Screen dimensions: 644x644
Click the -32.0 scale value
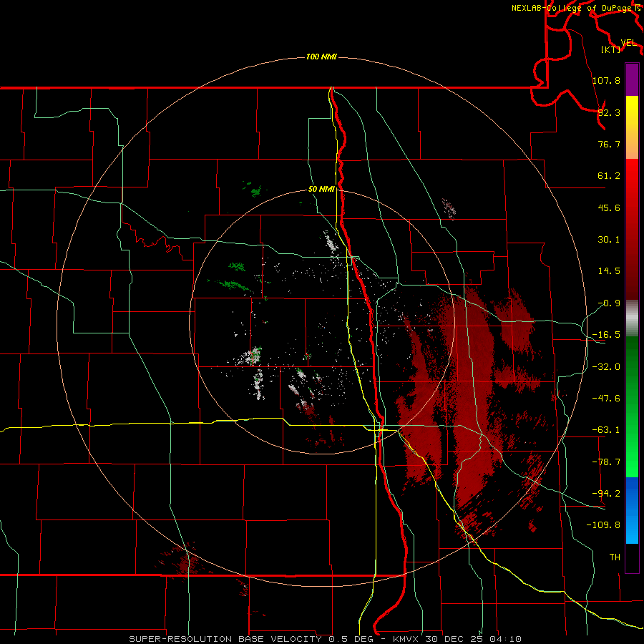(x=606, y=367)
